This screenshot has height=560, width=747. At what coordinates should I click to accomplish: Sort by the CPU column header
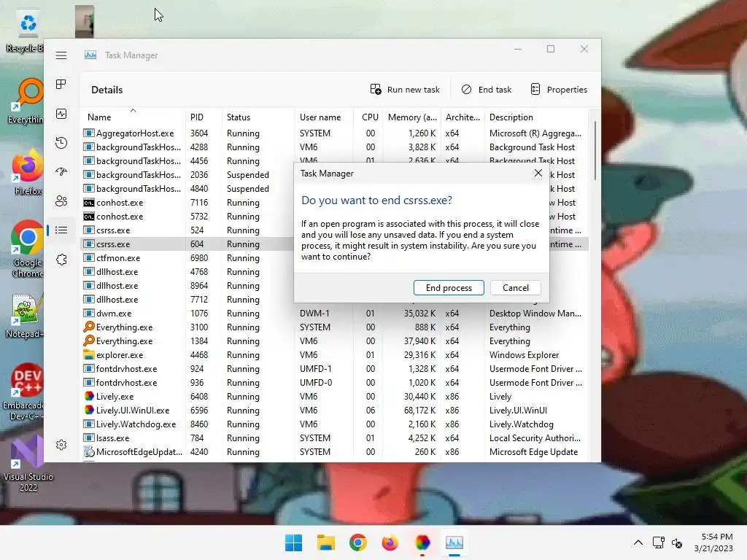point(370,117)
